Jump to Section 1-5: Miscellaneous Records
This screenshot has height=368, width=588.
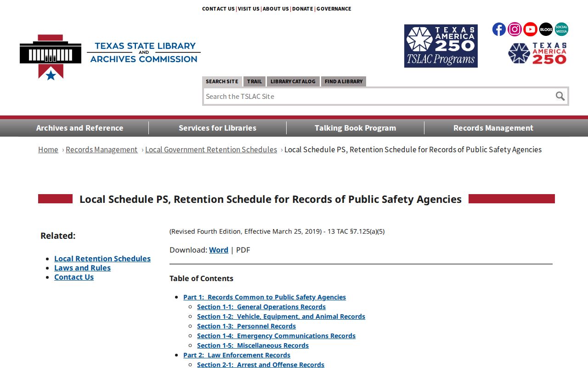(253, 345)
